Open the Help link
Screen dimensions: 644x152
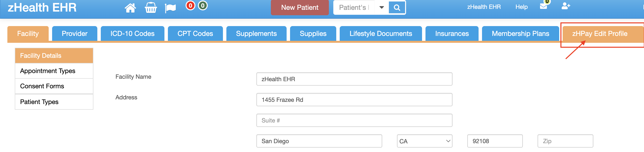tap(522, 7)
